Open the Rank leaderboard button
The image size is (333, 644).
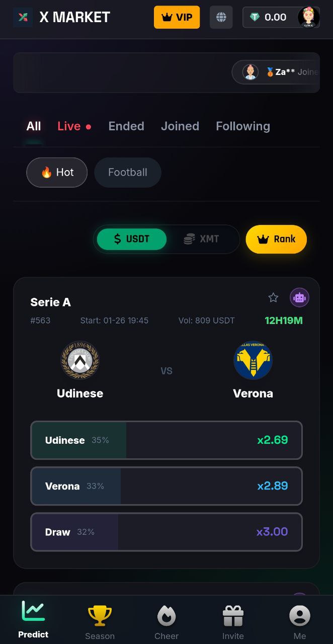coord(276,239)
